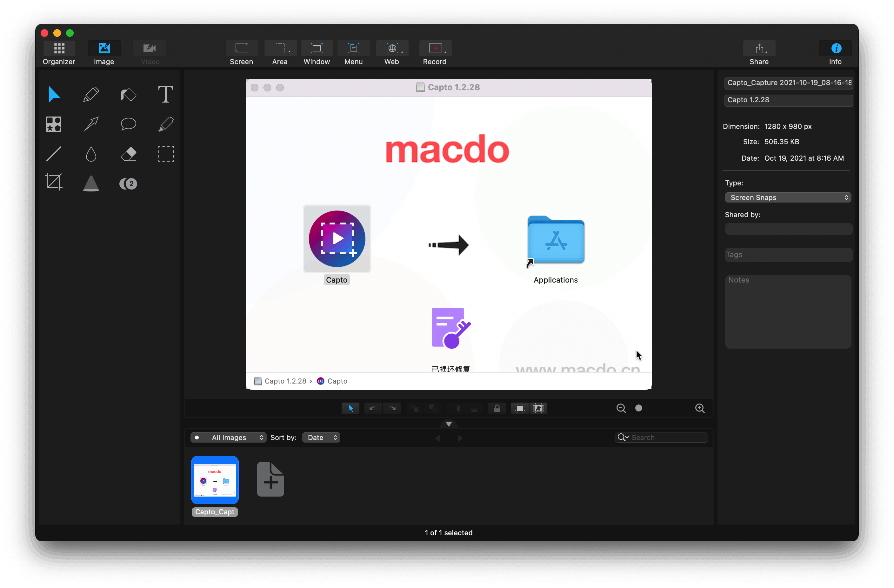Click the Tags field
Screen dimensions: 894x588
coord(789,255)
